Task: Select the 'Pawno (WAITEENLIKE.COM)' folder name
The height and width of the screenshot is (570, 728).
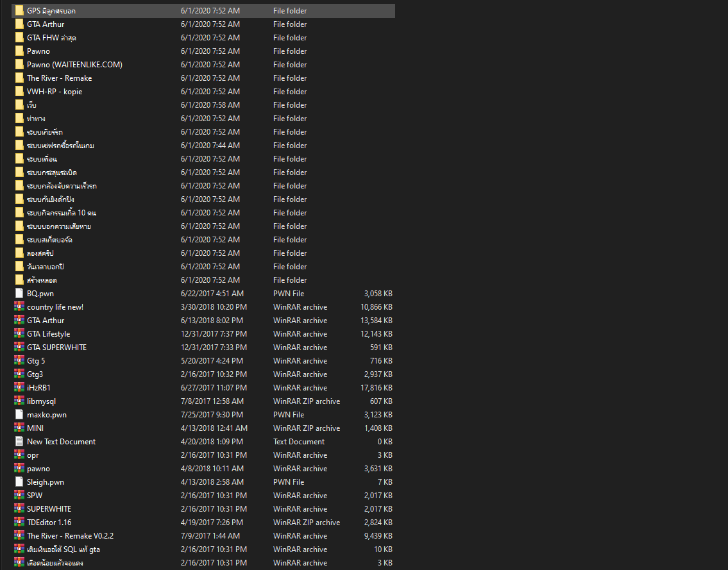Action: pos(75,65)
